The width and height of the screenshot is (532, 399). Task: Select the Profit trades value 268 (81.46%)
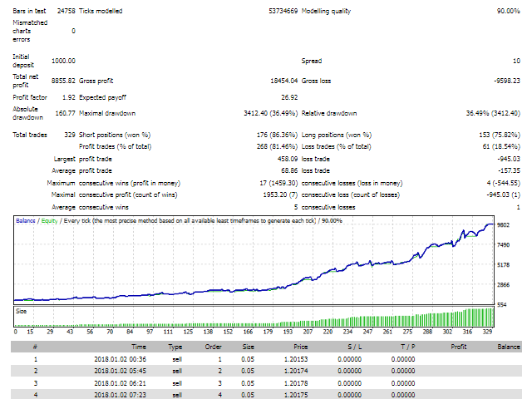[x=277, y=146]
